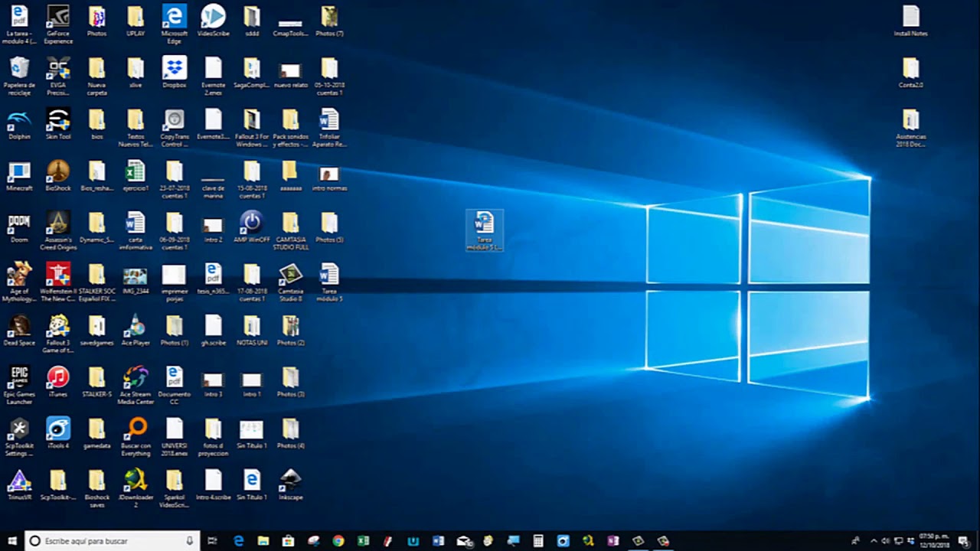Select the BioShock game shortcut

pyautogui.click(x=58, y=175)
